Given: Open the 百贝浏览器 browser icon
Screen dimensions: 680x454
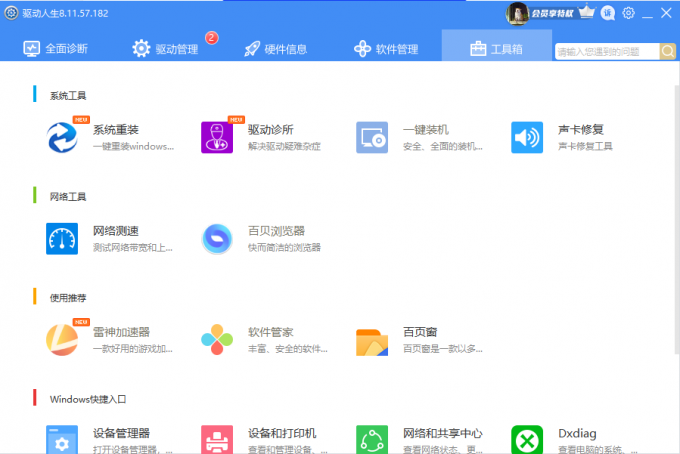Looking at the screenshot, I should point(217,238).
